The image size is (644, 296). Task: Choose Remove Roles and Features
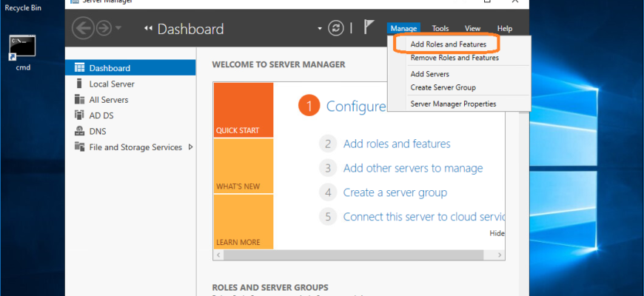455,58
